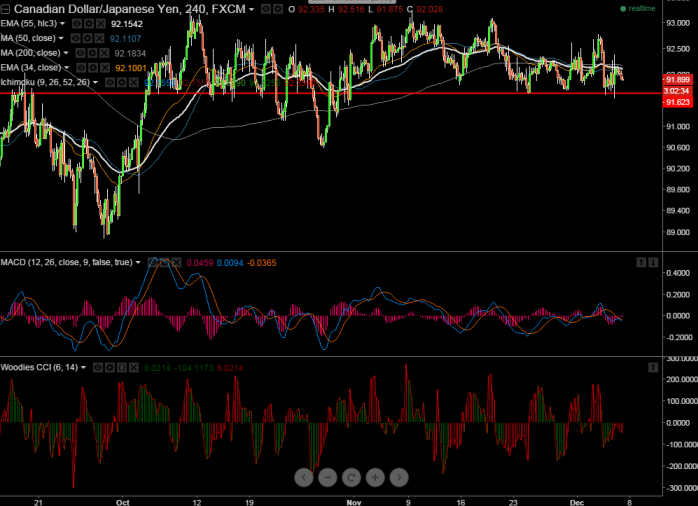Select the red horizontal support line

click(331, 93)
